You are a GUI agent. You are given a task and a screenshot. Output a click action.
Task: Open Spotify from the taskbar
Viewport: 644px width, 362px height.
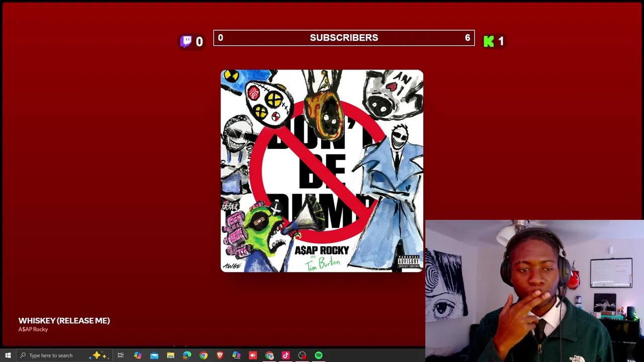pos(318,355)
